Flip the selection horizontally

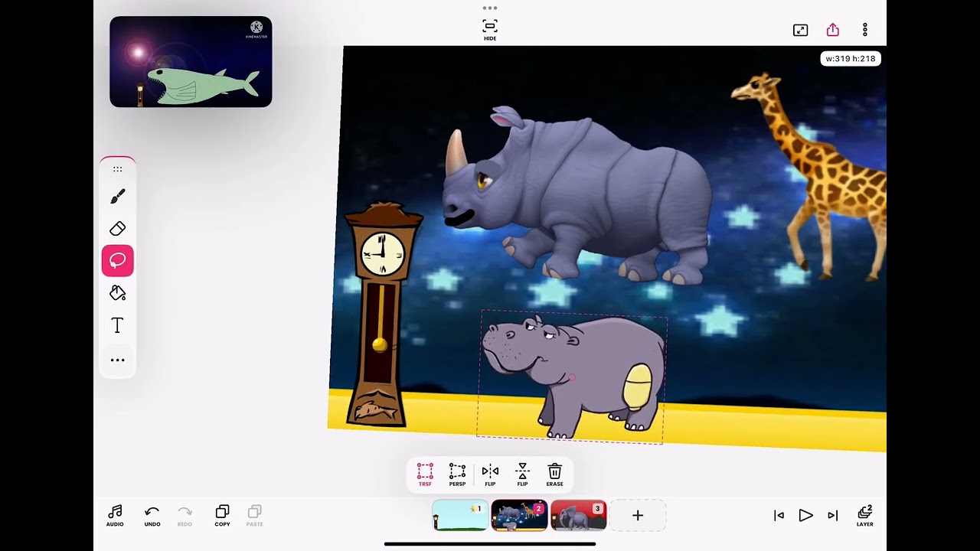[x=490, y=474]
